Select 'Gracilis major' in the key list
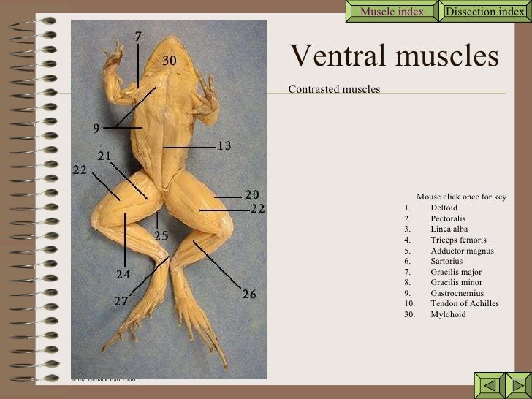Screen dimensions: 532x399 coord(456,272)
